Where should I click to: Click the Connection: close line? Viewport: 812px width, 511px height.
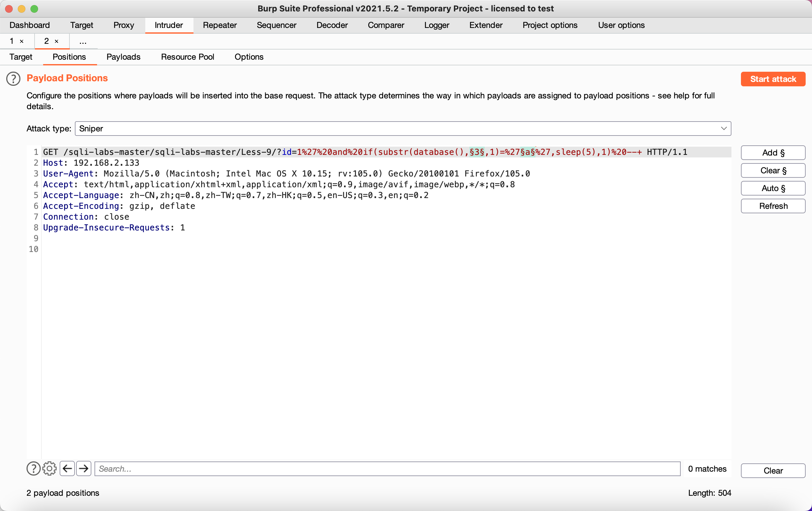(86, 217)
